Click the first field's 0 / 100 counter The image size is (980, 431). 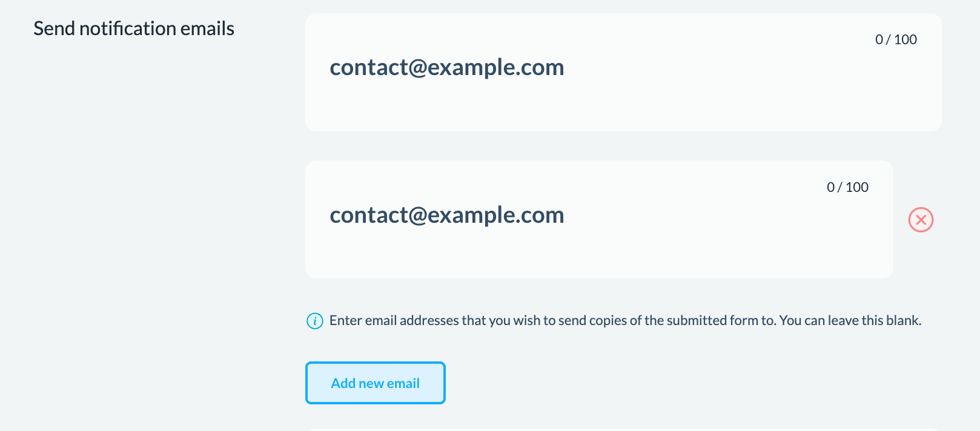[x=896, y=40]
